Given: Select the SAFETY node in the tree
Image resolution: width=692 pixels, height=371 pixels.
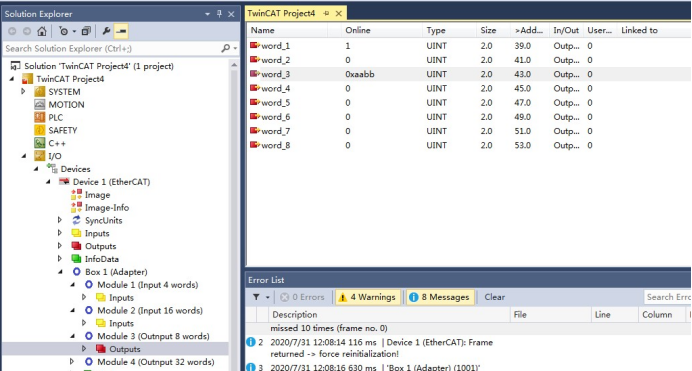Looking at the screenshot, I should [x=63, y=130].
